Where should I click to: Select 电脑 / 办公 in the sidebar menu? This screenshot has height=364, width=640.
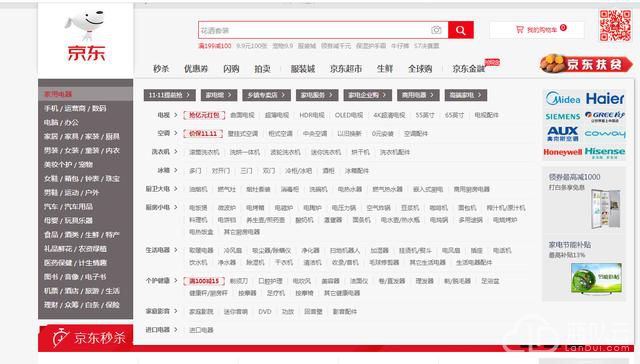coord(61,122)
